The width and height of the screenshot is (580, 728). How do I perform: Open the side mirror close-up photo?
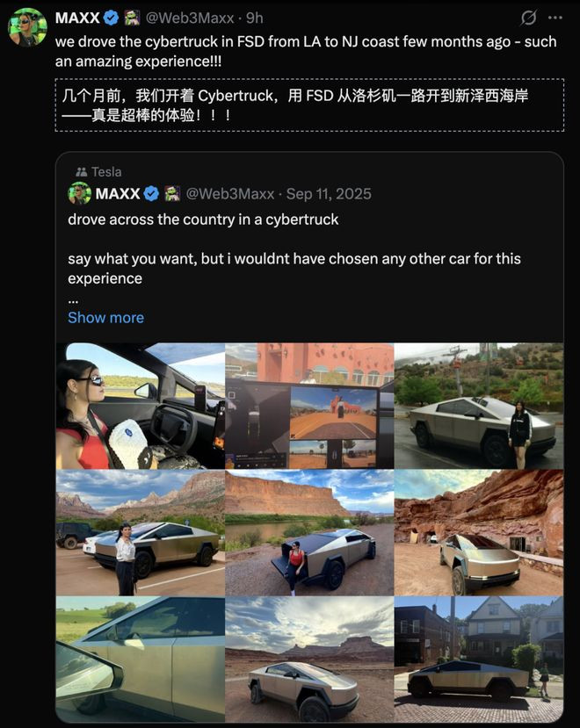pos(141,660)
